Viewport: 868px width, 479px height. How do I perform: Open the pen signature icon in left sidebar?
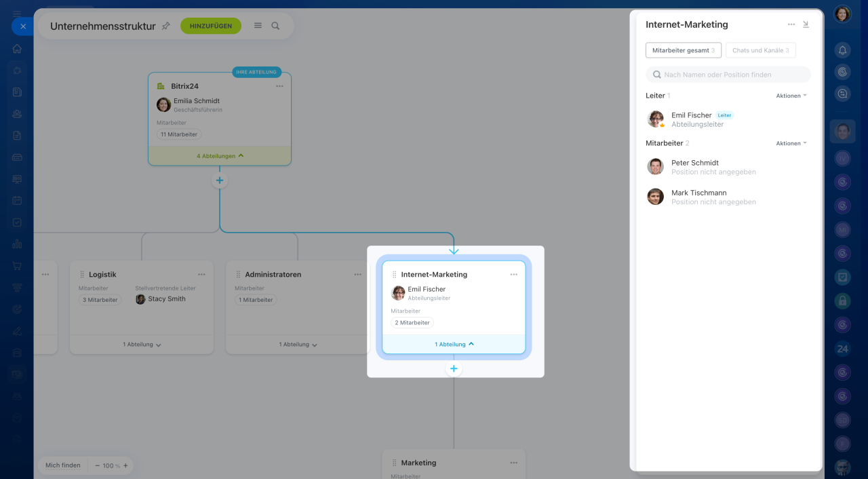pyautogui.click(x=17, y=331)
